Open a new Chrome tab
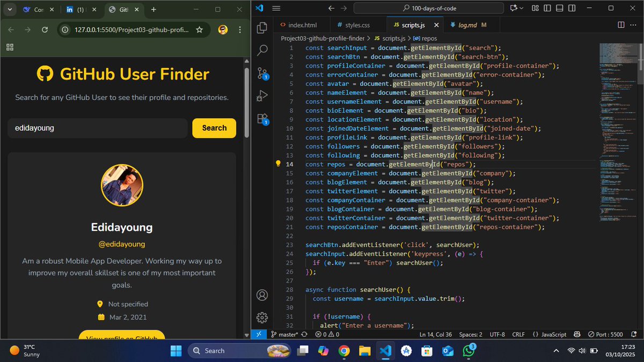The width and height of the screenshot is (644, 362). click(x=153, y=10)
